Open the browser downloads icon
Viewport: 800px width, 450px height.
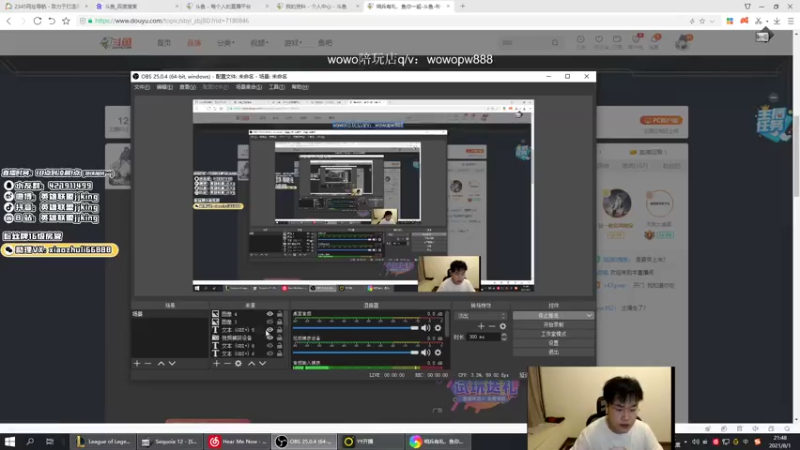pyautogui.click(x=777, y=21)
